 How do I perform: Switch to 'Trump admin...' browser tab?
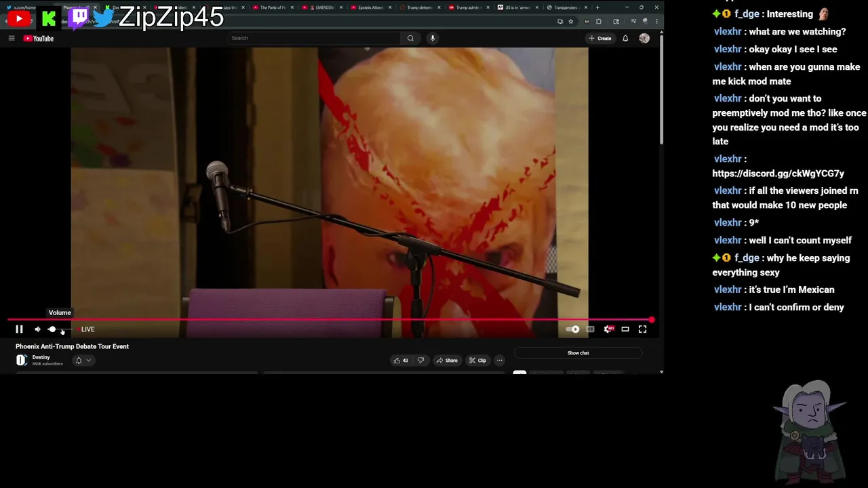point(469,7)
